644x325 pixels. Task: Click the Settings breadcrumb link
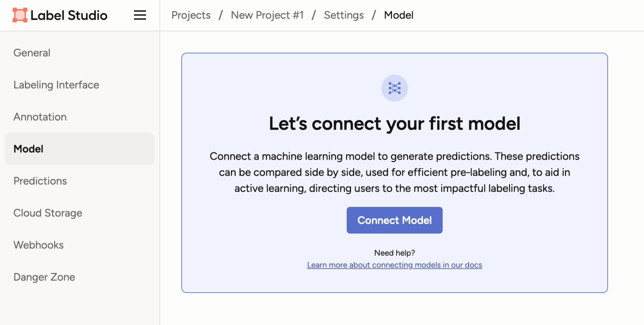click(344, 16)
